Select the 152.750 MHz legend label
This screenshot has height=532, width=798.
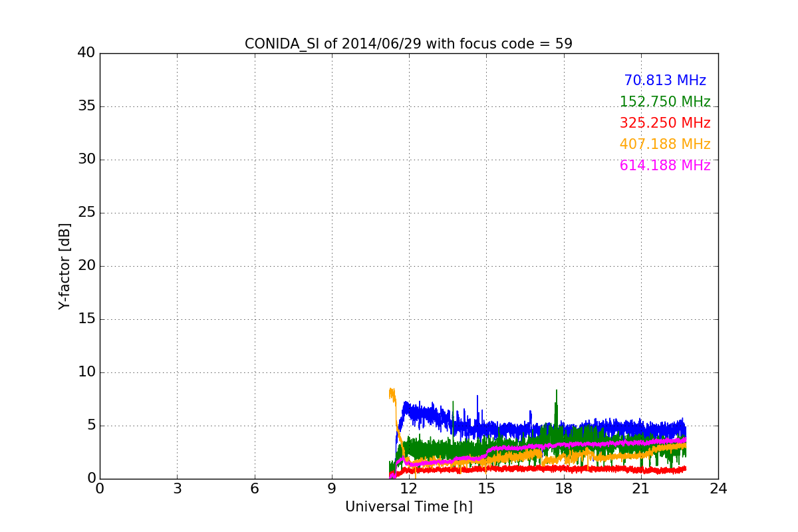pos(665,102)
